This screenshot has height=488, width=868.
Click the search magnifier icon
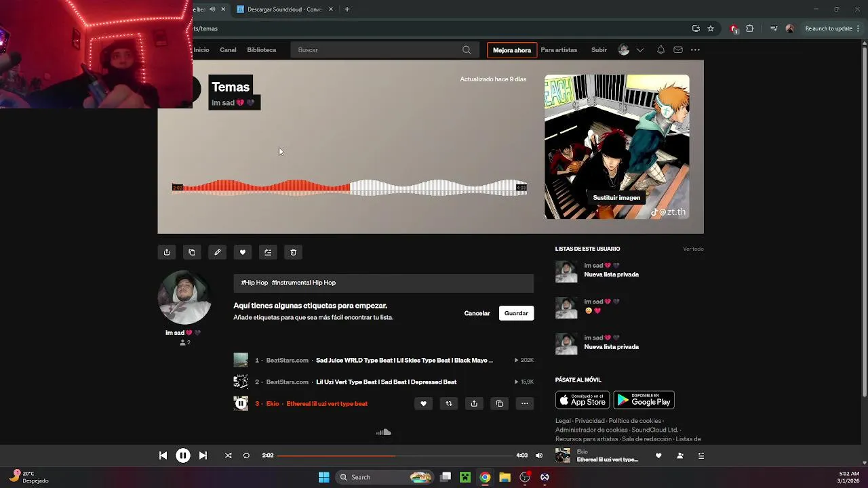tap(467, 50)
